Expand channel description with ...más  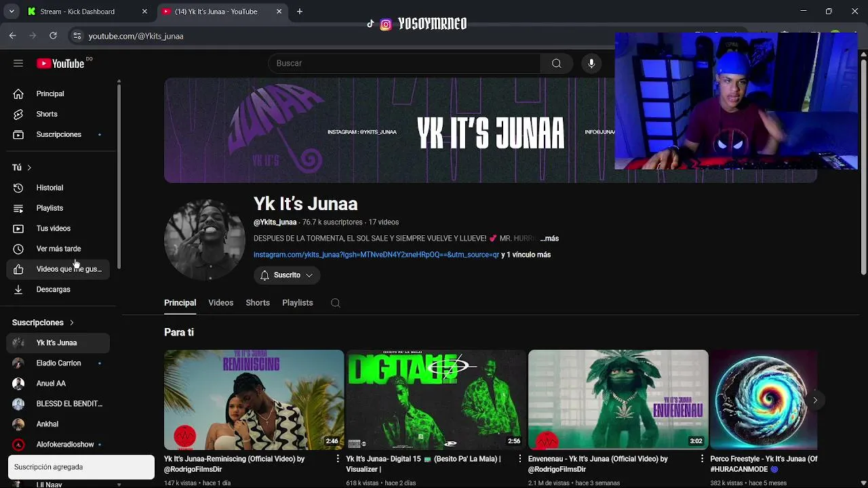549,239
